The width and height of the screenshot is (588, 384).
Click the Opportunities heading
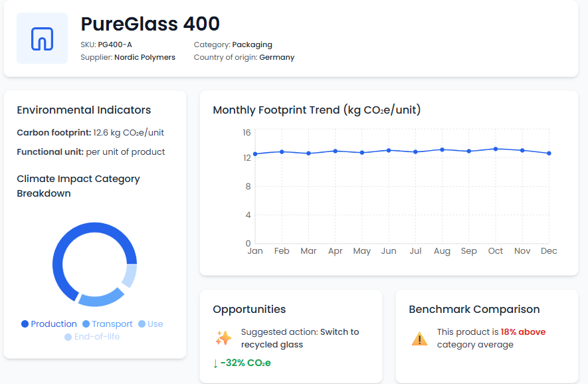tap(249, 309)
